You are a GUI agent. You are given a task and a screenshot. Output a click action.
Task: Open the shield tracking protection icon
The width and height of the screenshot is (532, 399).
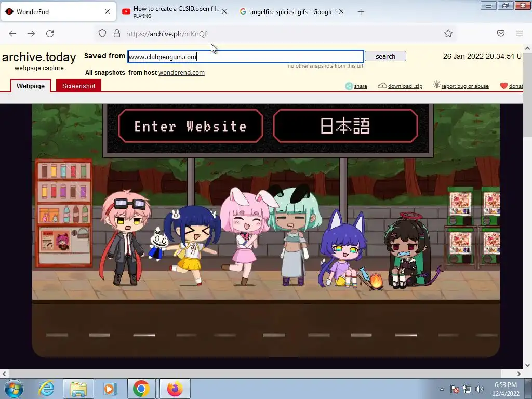[102, 33]
